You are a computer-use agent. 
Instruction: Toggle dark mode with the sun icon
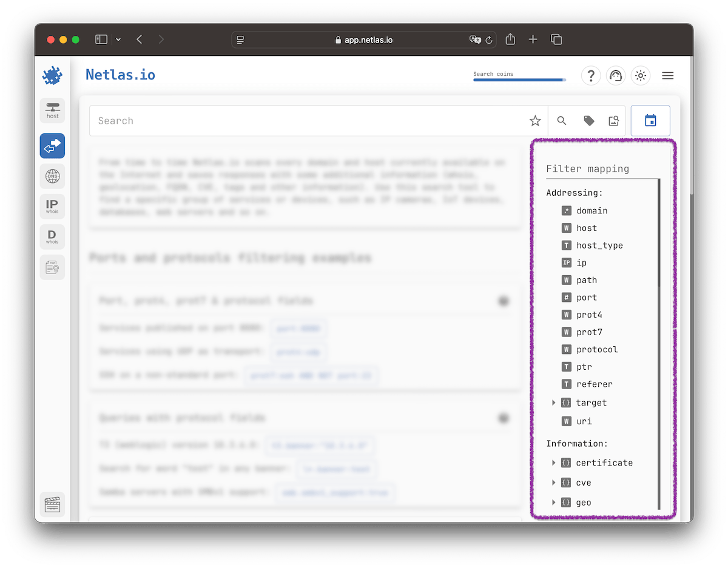tap(641, 75)
